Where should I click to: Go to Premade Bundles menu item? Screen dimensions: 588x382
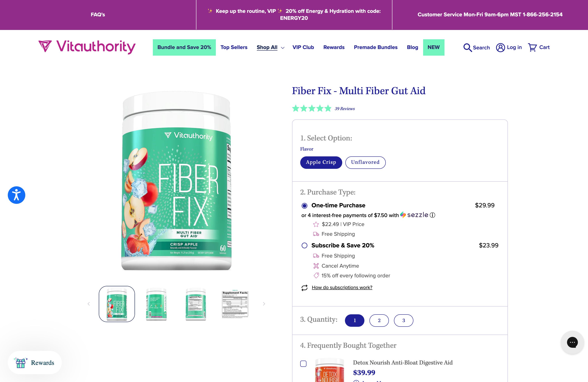[x=375, y=47]
